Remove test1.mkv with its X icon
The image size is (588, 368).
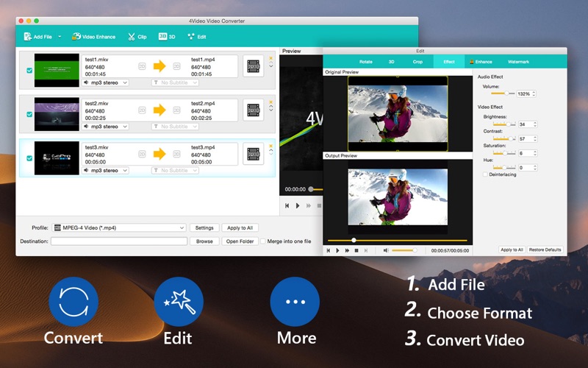point(270,58)
